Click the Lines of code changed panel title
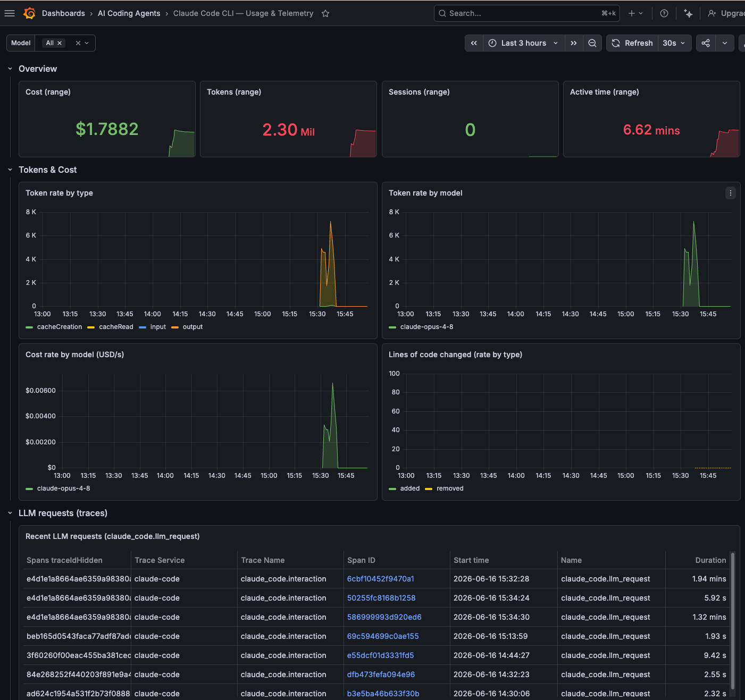The width and height of the screenshot is (745, 700). coord(455,355)
